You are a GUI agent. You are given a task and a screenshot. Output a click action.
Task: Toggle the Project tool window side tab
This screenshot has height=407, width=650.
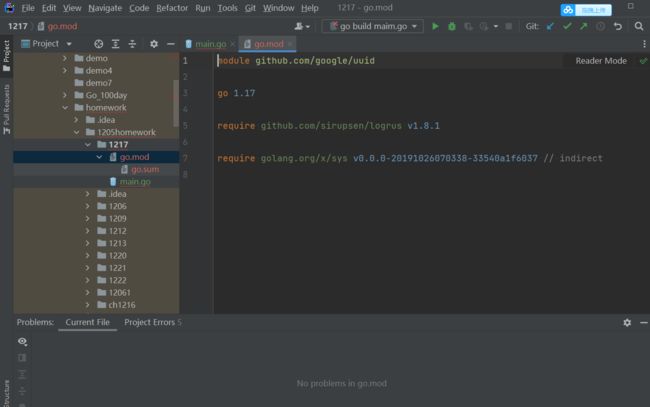coord(6,53)
